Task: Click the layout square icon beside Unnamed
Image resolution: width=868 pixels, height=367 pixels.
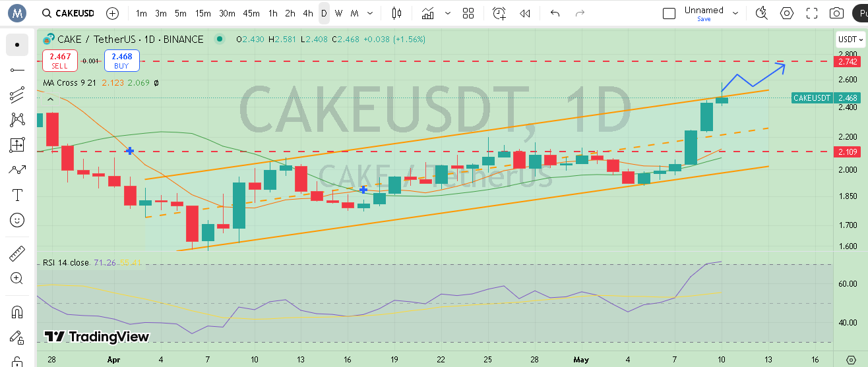Action: [x=669, y=14]
